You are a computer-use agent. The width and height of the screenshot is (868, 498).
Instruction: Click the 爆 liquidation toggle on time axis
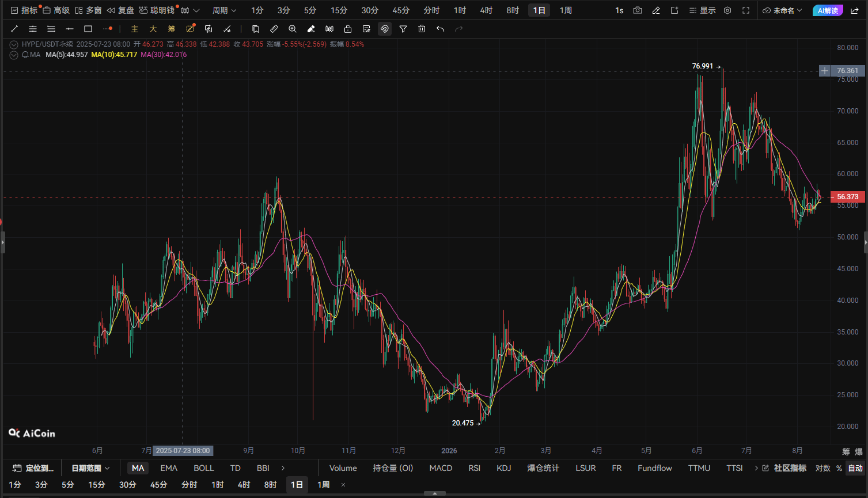(858, 451)
